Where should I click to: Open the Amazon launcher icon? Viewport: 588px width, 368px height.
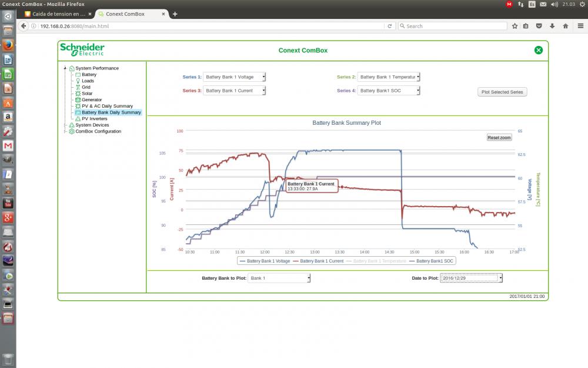(x=8, y=117)
